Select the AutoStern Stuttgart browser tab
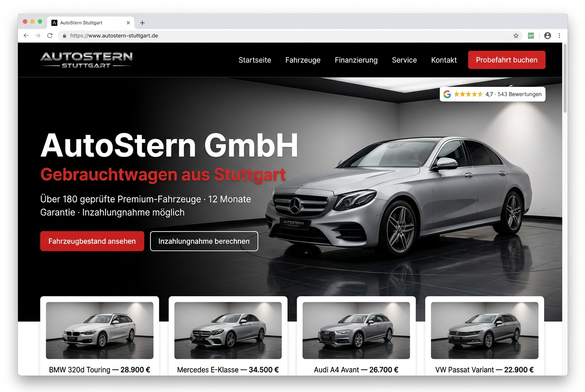This screenshot has width=585, height=392. pos(91,23)
